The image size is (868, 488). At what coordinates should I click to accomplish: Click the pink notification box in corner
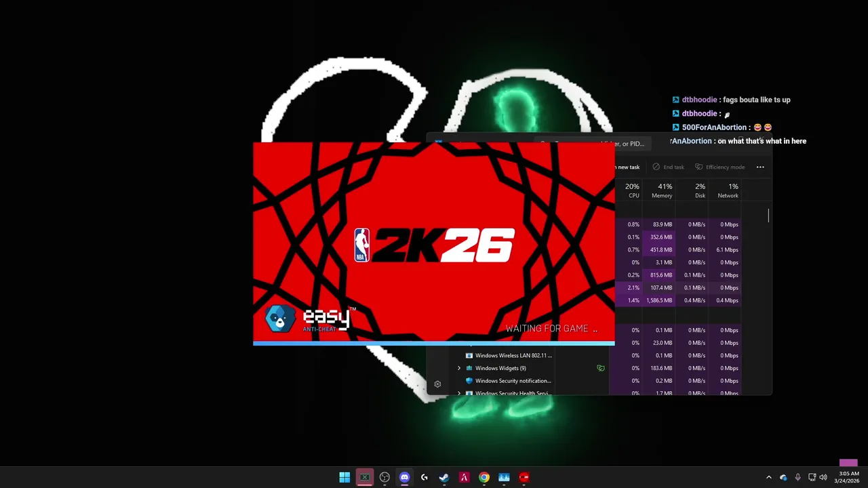[848, 463]
